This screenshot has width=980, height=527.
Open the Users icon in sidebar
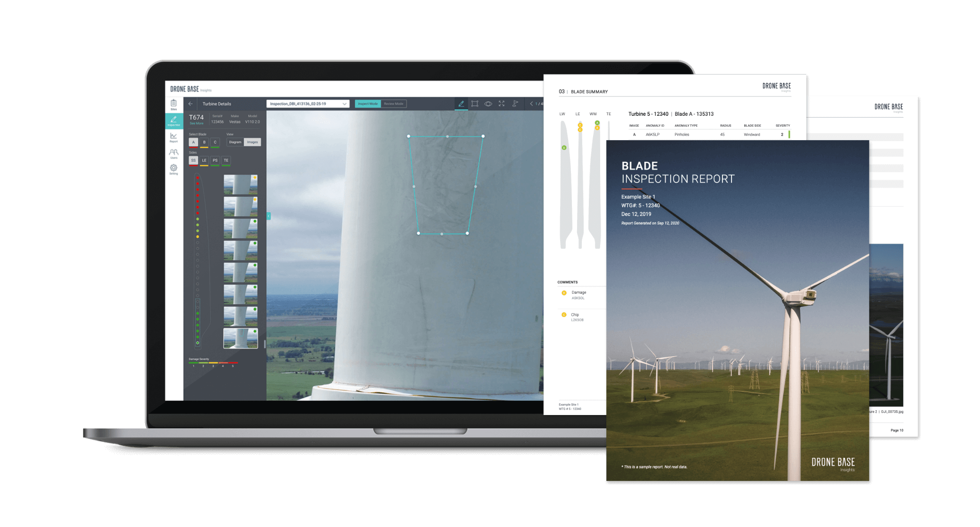(174, 153)
